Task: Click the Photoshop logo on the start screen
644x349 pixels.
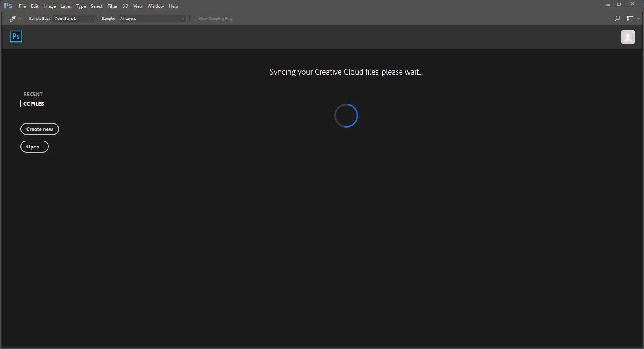Action: 16,36
